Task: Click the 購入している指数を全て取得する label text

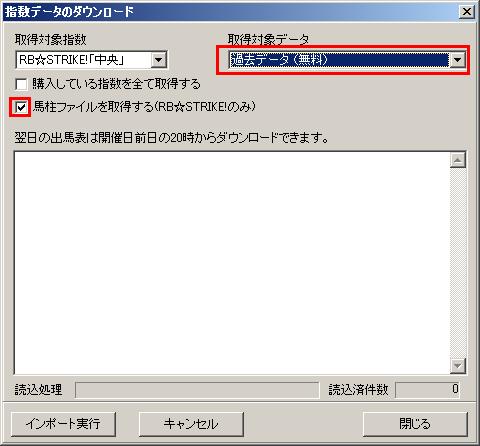Action: tap(116, 84)
